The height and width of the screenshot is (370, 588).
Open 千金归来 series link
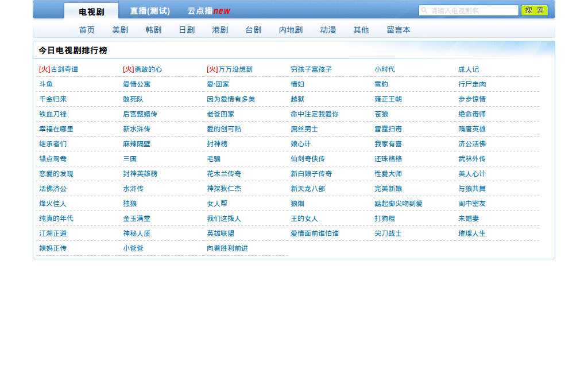(x=53, y=99)
